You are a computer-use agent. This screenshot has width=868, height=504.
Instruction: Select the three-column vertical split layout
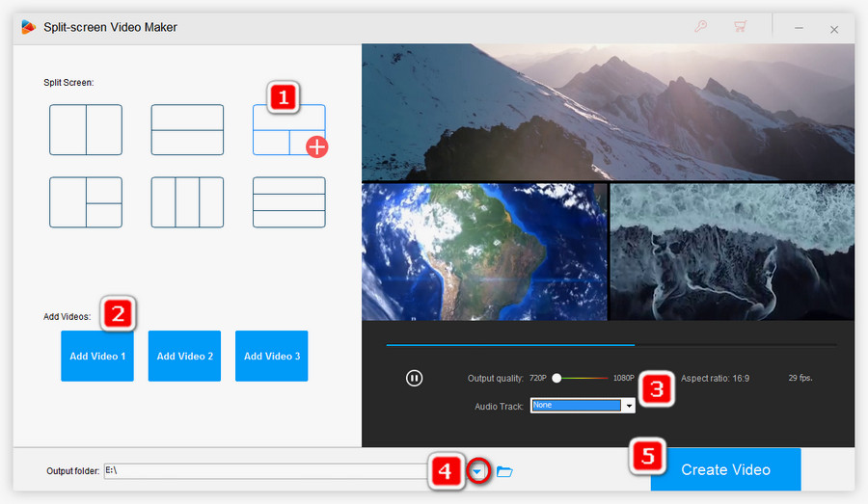coord(187,202)
